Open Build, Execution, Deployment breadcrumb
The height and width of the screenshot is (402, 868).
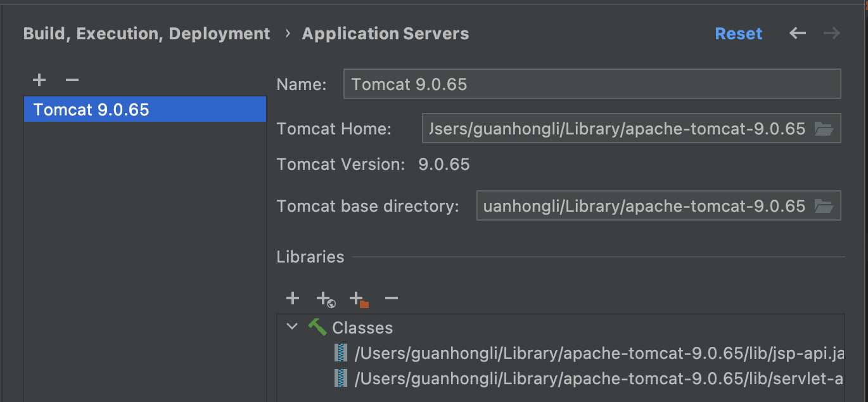tap(146, 34)
